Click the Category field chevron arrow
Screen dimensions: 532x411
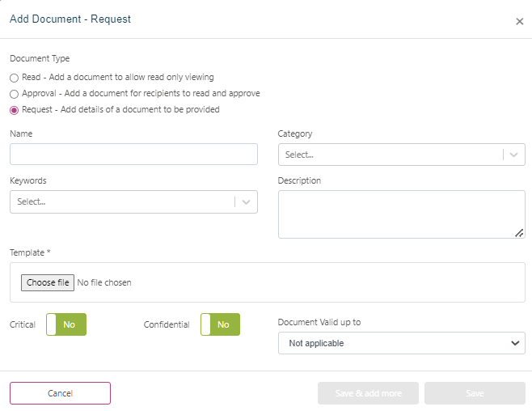click(514, 155)
